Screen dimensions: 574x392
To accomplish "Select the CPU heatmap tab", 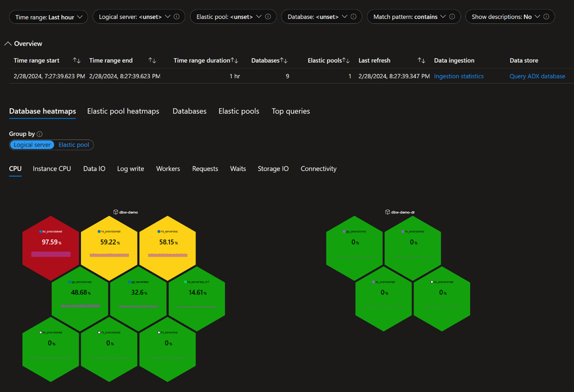I will (x=16, y=169).
